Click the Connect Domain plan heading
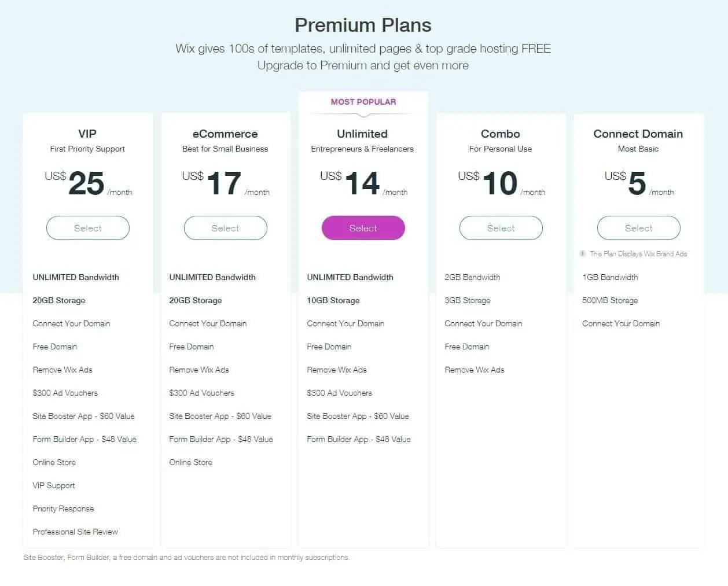Image resolution: width=728 pixels, height=586 pixels. pyautogui.click(x=638, y=134)
